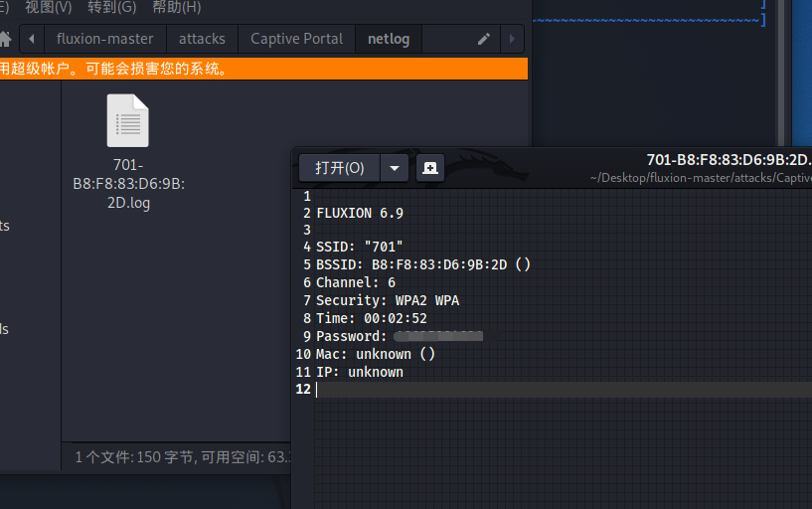
Task: Toggle the location edit pencil icon
Action: tap(484, 39)
